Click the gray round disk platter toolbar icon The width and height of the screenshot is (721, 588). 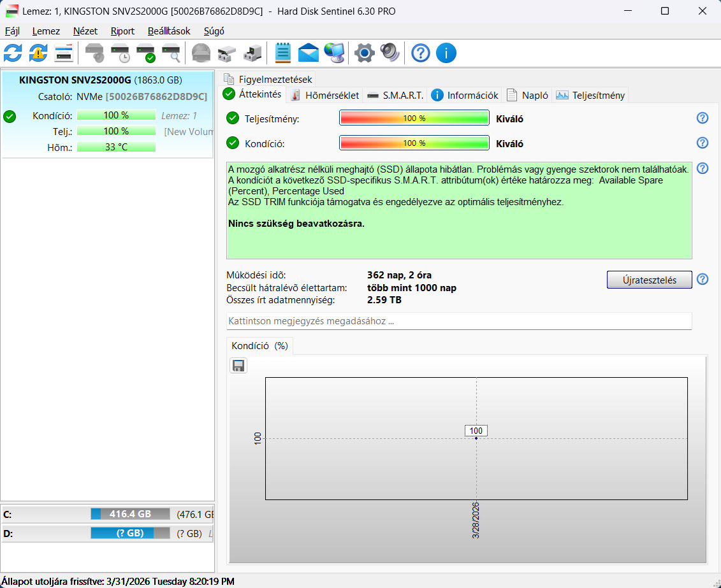(201, 53)
